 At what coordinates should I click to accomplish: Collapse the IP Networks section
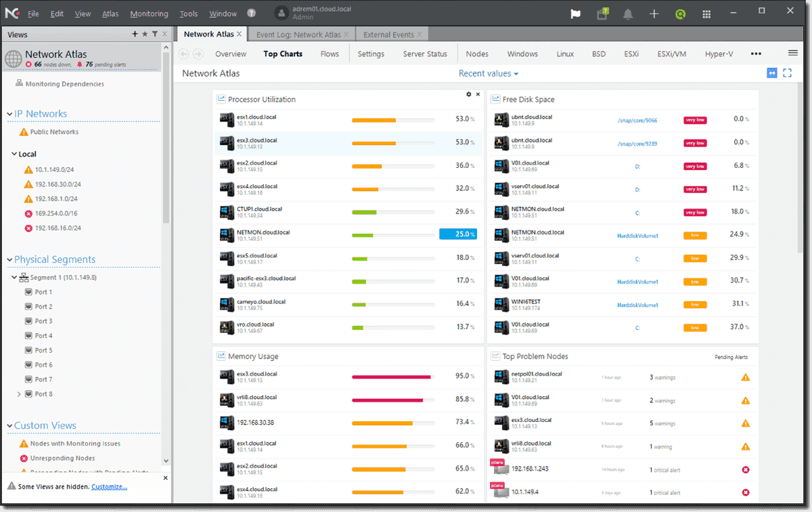(x=9, y=114)
